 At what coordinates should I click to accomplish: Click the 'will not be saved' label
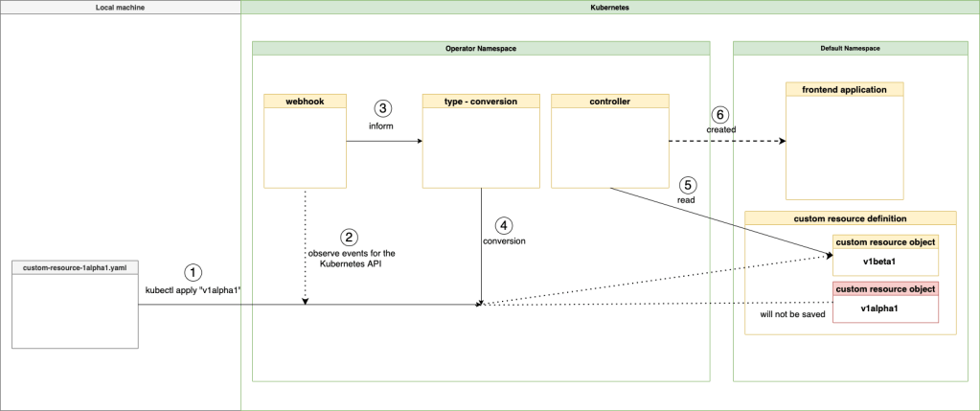pos(787,313)
